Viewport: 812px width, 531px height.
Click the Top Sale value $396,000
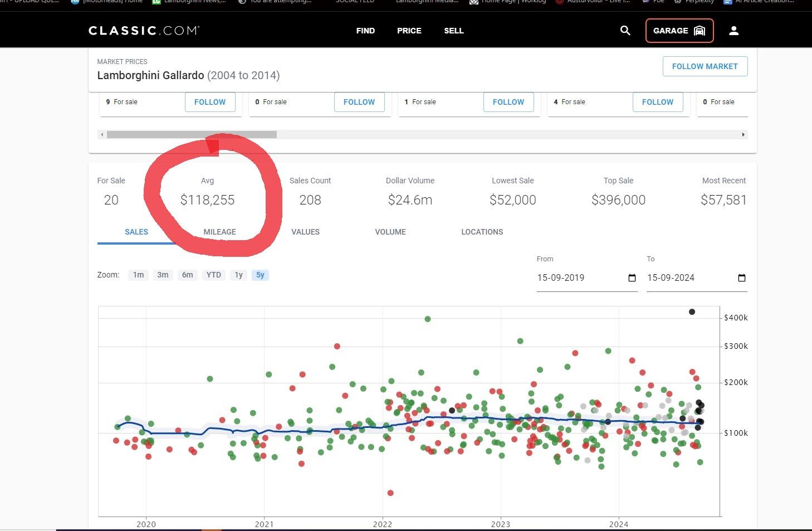618,200
